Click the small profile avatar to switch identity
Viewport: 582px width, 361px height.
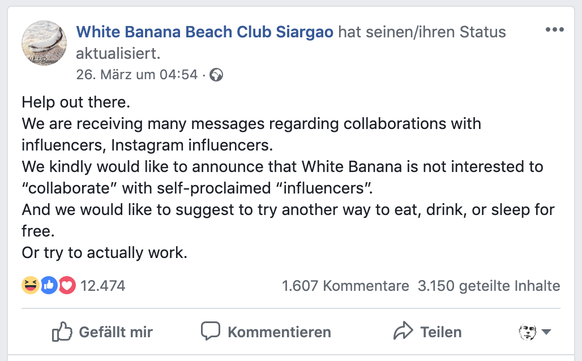[x=527, y=332]
